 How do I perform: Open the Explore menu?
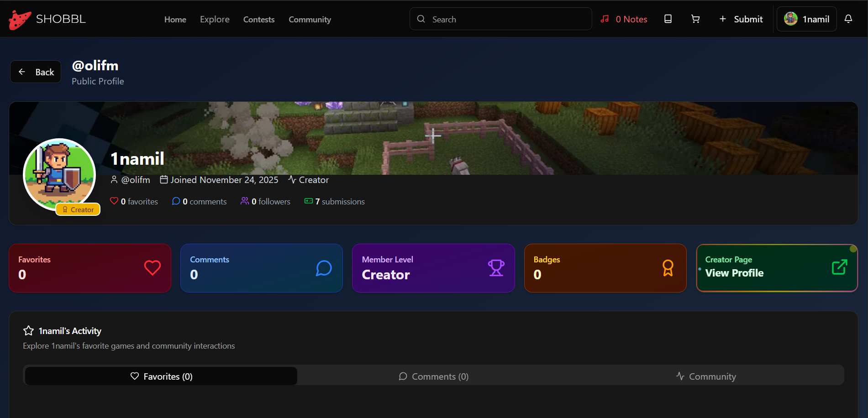pos(215,19)
